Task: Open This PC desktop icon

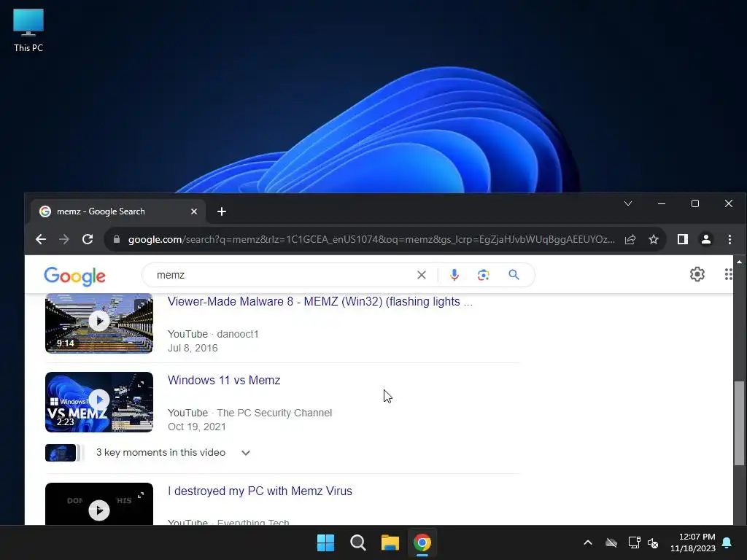Action: [x=28, y=31]
